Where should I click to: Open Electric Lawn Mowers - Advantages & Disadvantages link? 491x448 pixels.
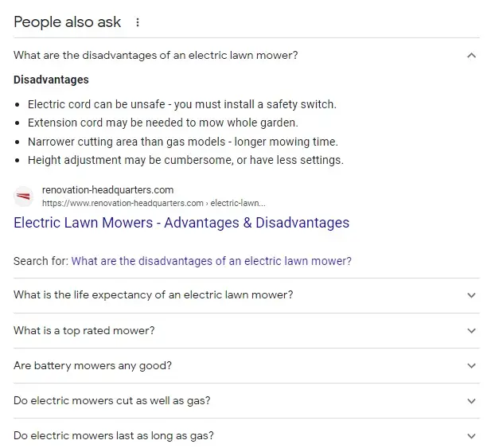181,223
